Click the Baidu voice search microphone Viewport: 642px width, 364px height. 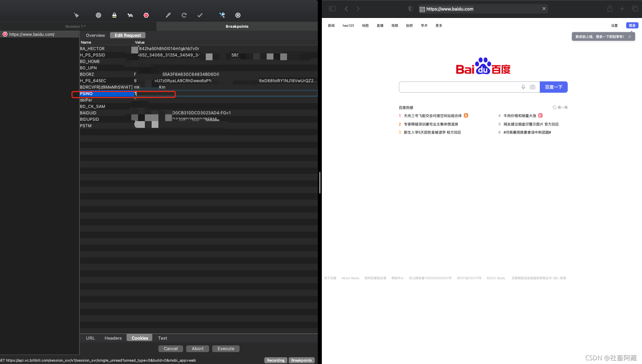point(523,87)
